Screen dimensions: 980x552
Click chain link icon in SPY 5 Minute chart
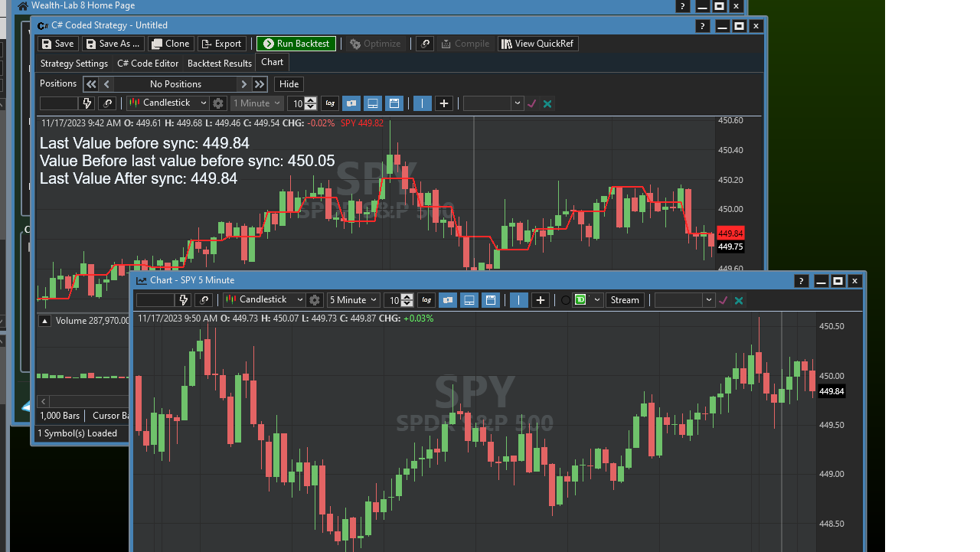tap(204, 300)
